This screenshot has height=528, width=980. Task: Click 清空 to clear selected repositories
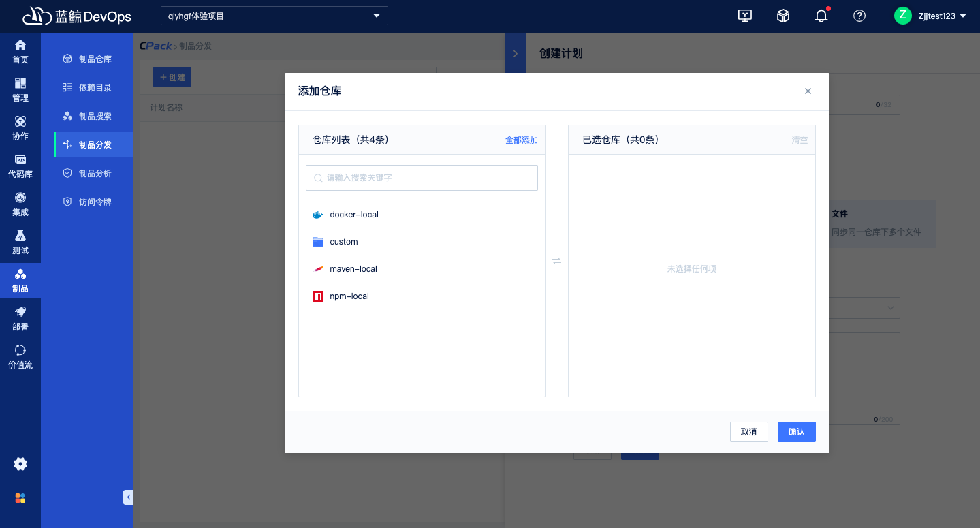click(x=800, y=140)
